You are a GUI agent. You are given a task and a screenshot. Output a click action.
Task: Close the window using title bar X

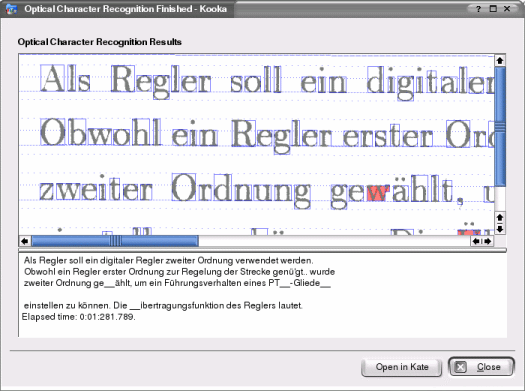click(507, 9)
